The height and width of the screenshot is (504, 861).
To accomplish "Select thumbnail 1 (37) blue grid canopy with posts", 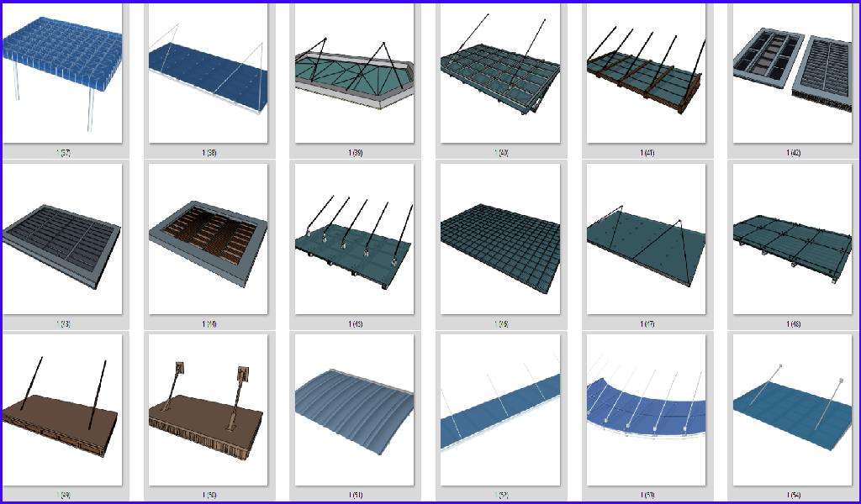I will point(62,73).
